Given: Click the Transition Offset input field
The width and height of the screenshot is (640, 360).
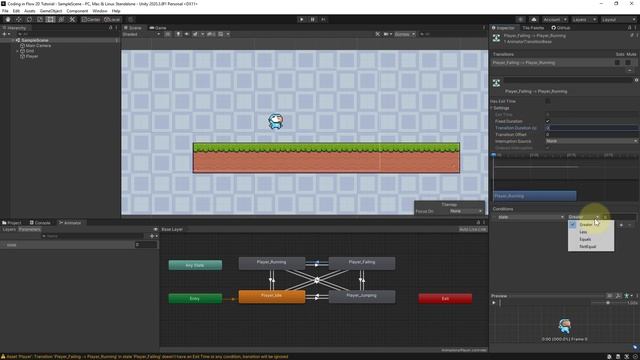Looking at the screenshot, I should (592, 134).
